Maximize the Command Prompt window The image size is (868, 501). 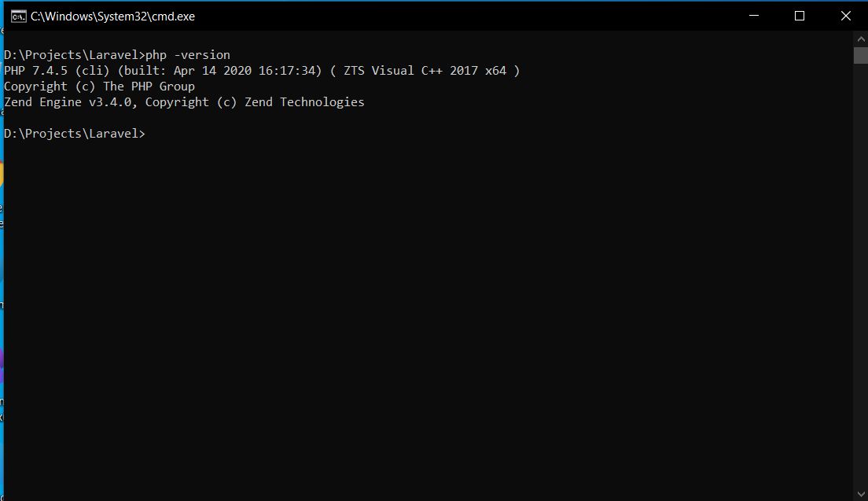pos(800,16)
